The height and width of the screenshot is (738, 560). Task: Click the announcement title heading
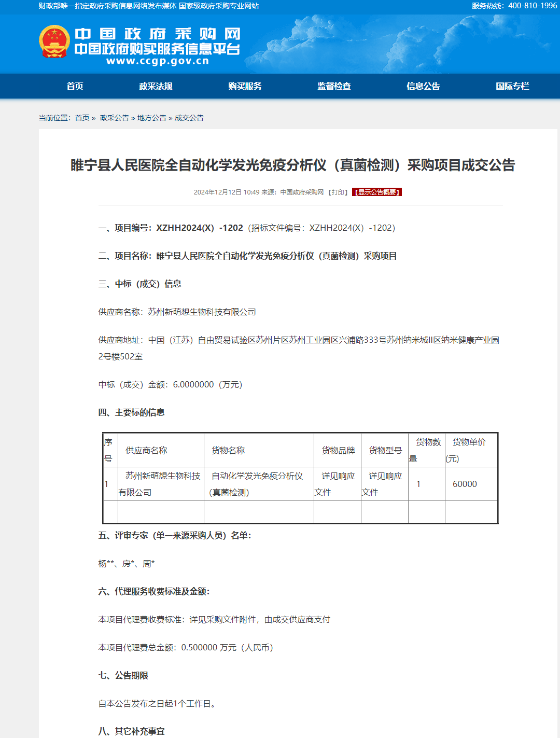click(x=292, y=165)
